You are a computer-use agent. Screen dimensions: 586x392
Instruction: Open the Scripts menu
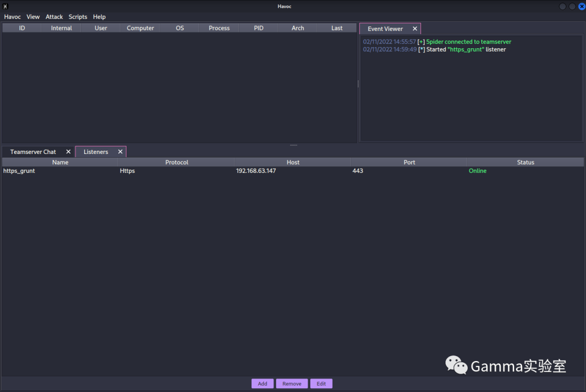tap(78, 17)
